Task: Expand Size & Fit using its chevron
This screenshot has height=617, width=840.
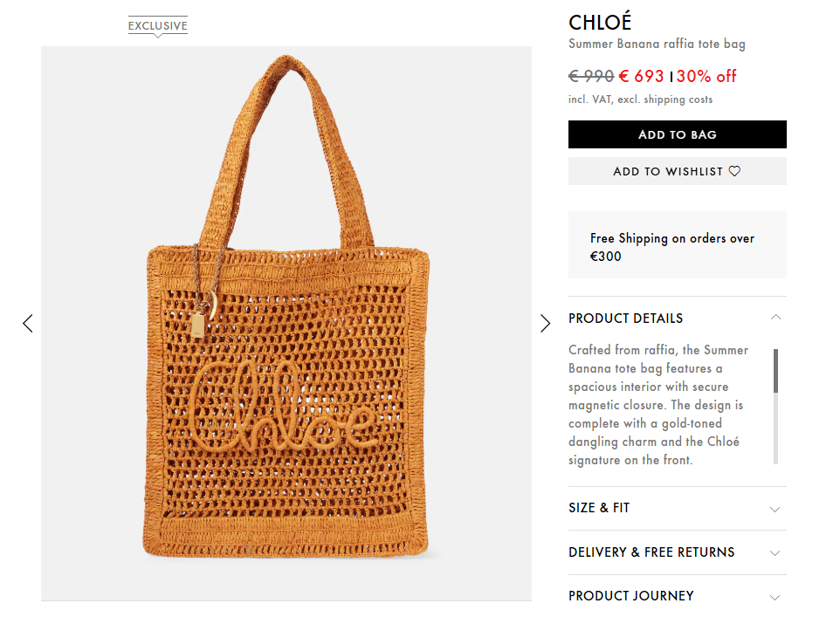Action: coord(775,509)
